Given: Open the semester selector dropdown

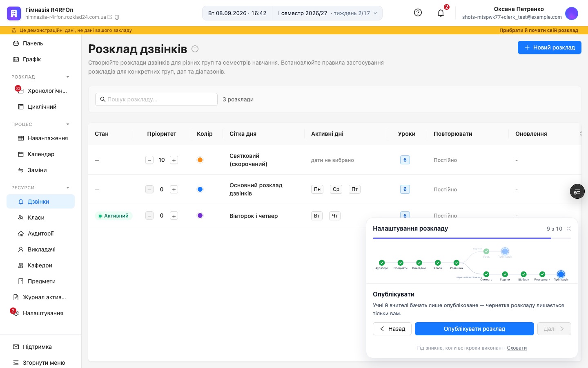Looking at the screenshot, I should (x=327, y=13).
